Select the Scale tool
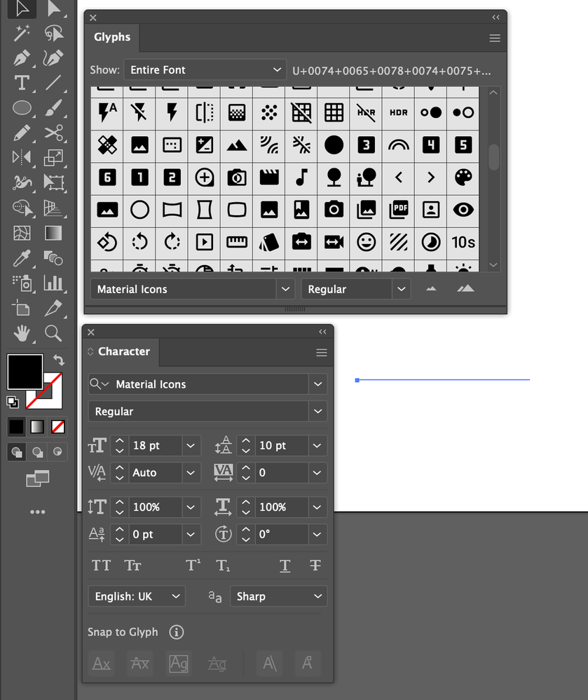588x700 pixels. pos(53,158)
